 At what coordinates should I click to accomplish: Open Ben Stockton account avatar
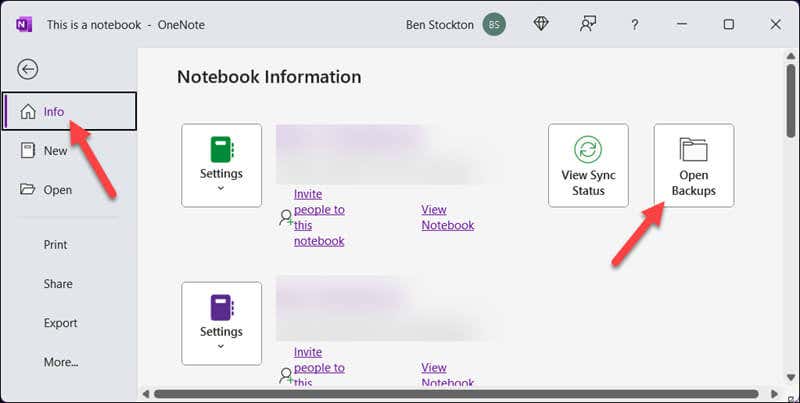point(494,24)
